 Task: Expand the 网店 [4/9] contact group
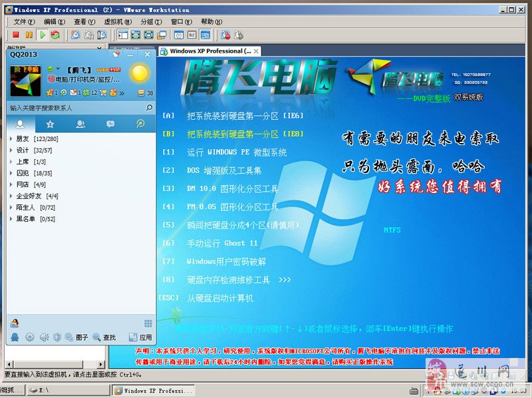11,184
